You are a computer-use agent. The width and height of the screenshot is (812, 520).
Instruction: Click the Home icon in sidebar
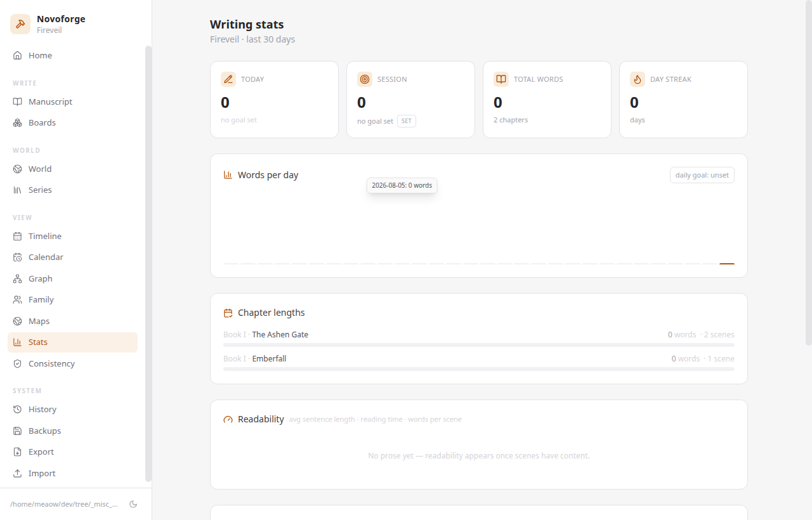tap(18, 55)
